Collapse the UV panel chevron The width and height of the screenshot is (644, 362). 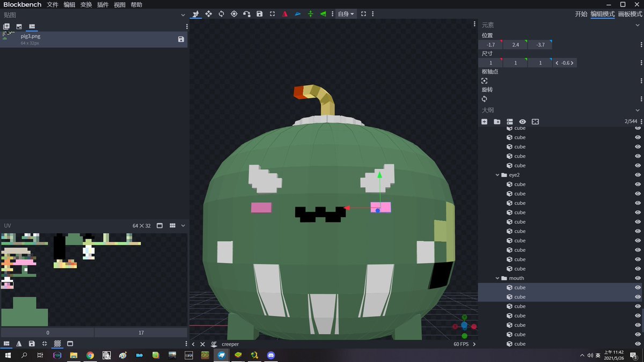pyautogui.click(x=183, y=226)
